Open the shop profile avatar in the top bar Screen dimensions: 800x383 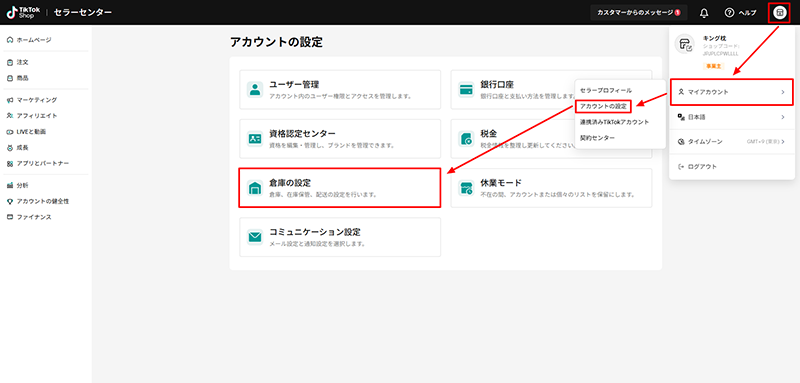780,12
